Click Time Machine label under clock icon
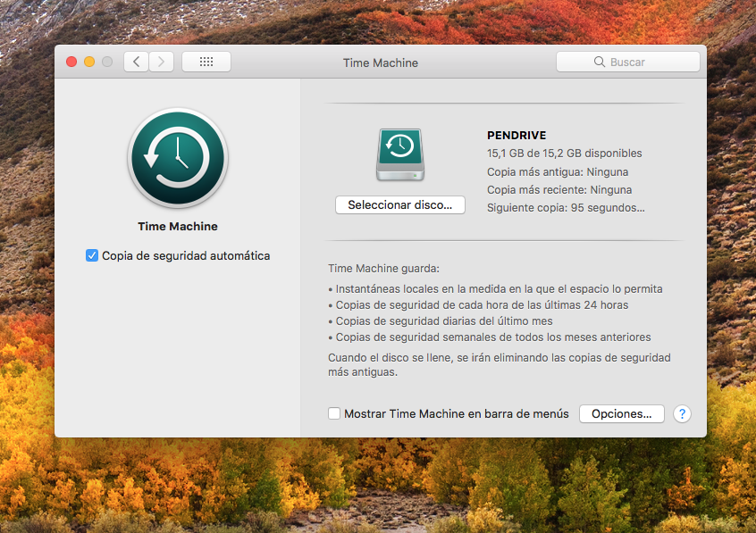The height and width of the screenshot is (533, 756). pos(178,226)
